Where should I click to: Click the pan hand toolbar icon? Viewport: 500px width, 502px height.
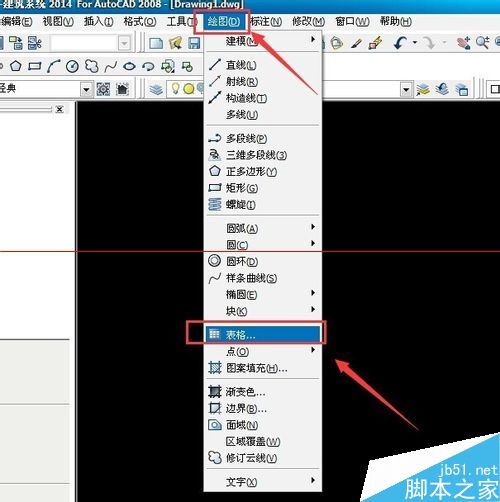464,43
